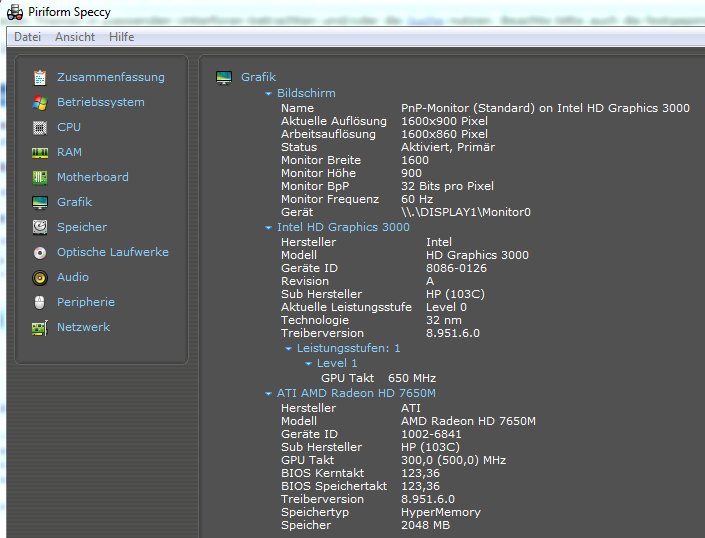Open the Datei menu
This screenshot has height=538, width=705.
pos(27,37)
